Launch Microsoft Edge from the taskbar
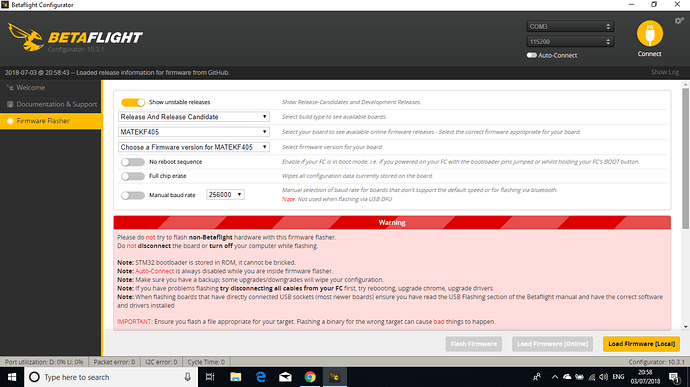 tap(261, 377)
